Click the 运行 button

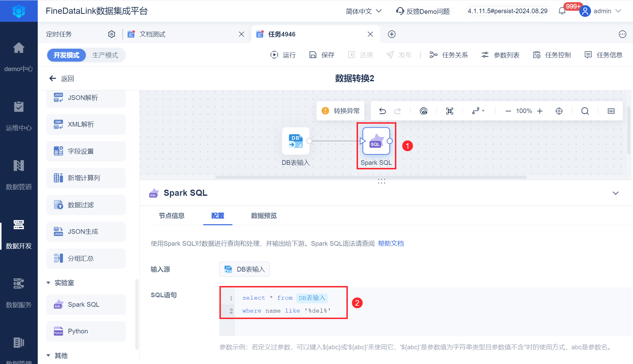[x=283, y=55]
